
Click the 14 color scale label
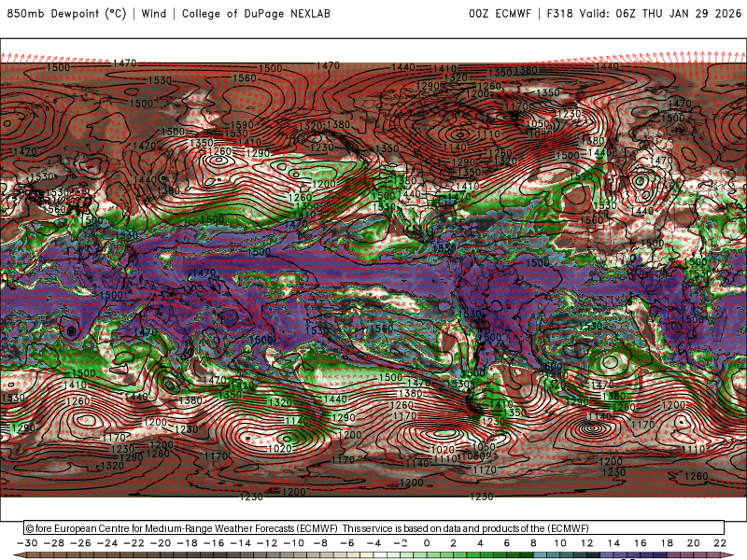click(613, 543)
